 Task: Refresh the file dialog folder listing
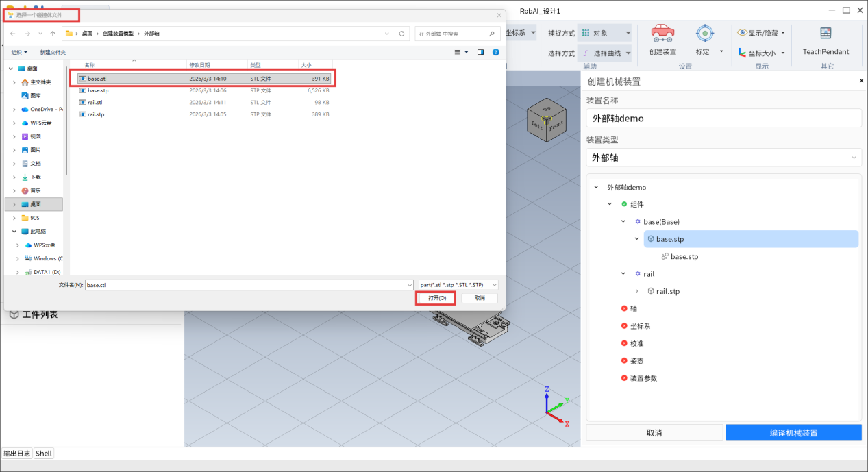point(403,34)
